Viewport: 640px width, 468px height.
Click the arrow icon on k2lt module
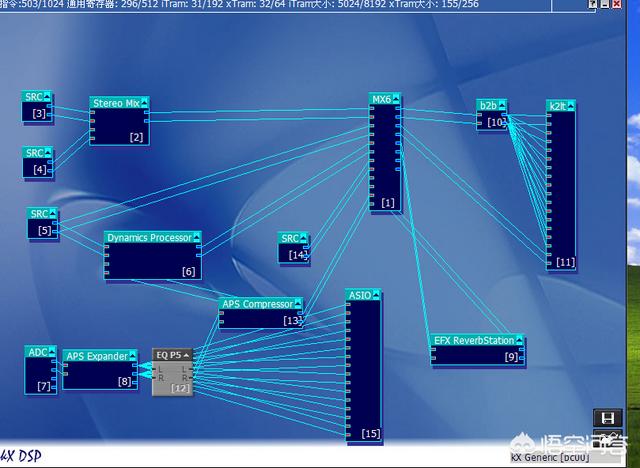(x=570, y=105)
